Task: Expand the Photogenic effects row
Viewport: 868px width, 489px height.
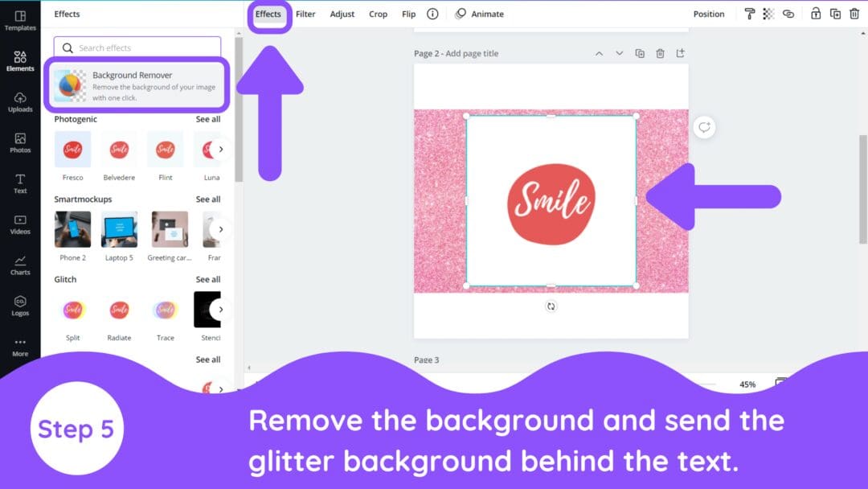Action: 207,119
